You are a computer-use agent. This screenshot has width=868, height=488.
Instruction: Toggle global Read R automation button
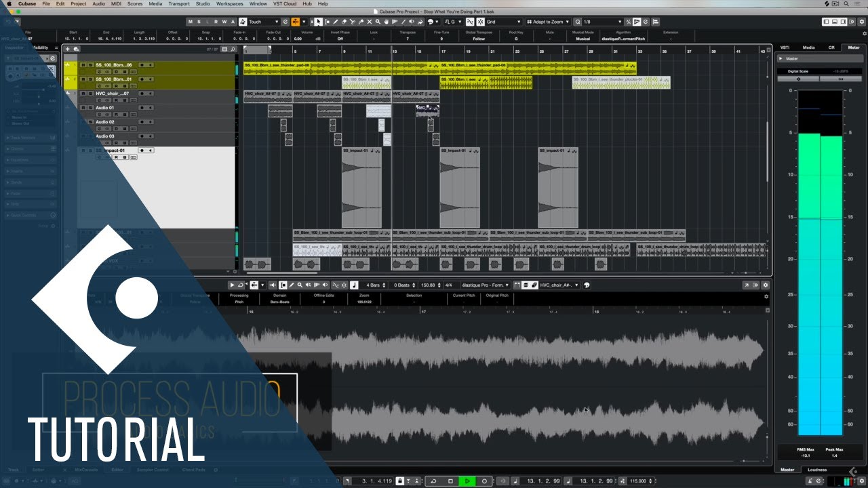pyautogui.click(x=216, y=22)
